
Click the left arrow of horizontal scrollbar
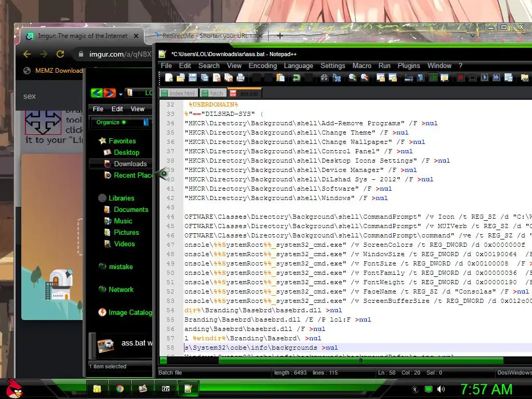tap(163, 361)
